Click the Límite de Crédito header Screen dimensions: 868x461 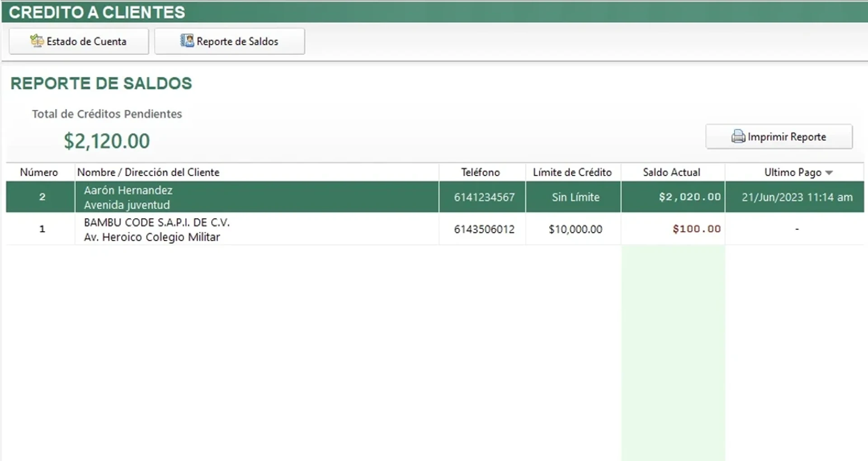572,172
